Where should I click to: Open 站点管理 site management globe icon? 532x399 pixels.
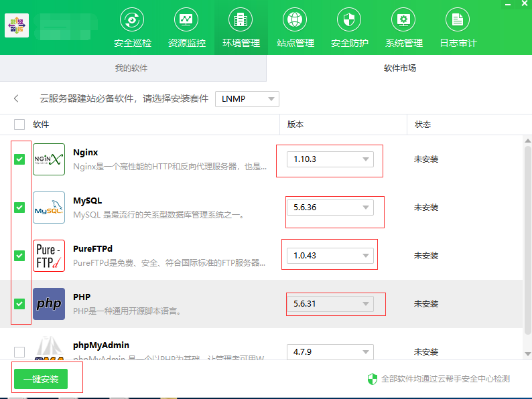(295, 19)
